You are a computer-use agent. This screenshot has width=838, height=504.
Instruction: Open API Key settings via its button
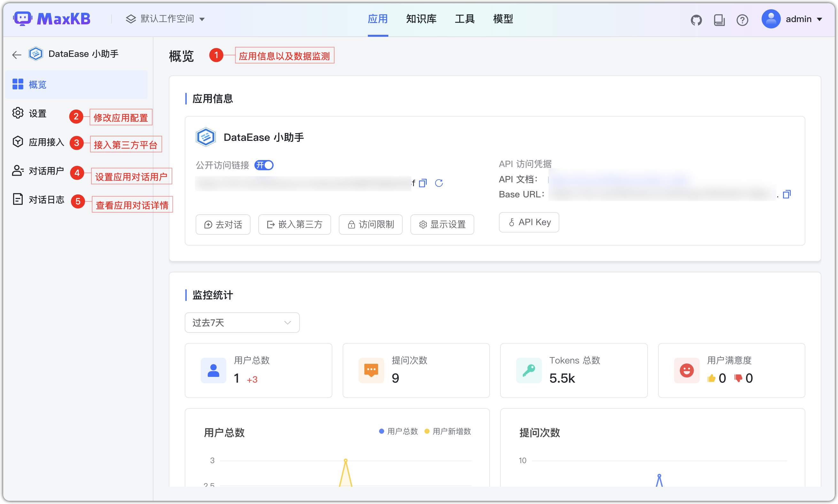click(528, 222)
